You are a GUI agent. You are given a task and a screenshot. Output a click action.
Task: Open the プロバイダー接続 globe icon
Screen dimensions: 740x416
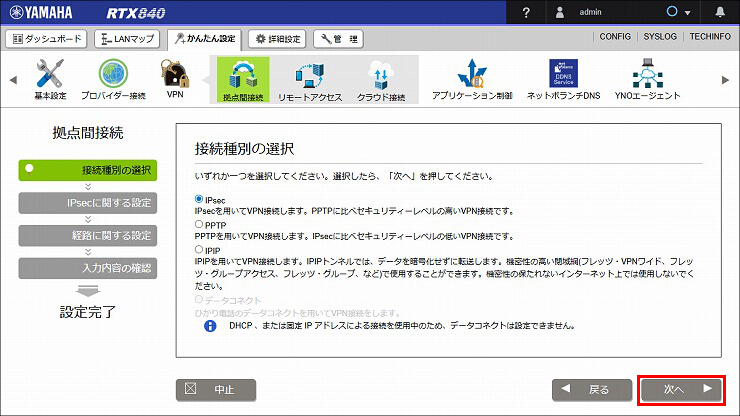113,78
